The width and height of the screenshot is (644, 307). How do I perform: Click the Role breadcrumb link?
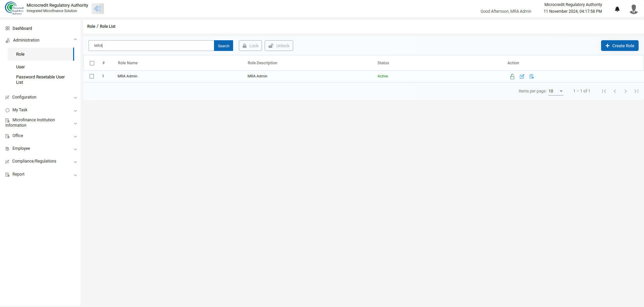(x=91, y=26)
